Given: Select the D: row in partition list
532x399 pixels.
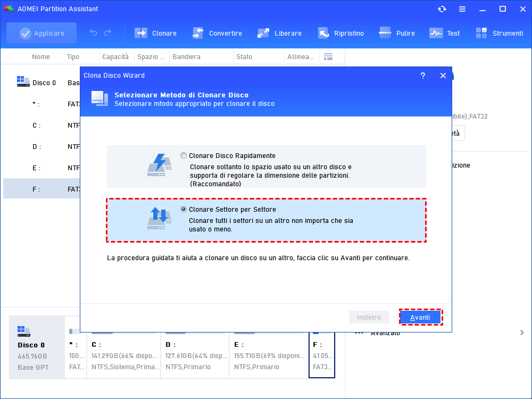Looking at the screenshot, I should tap(41, 147).
